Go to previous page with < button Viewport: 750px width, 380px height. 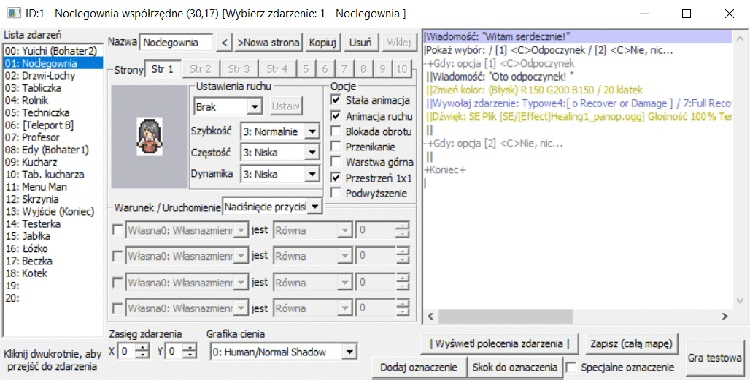click(224, 42)
